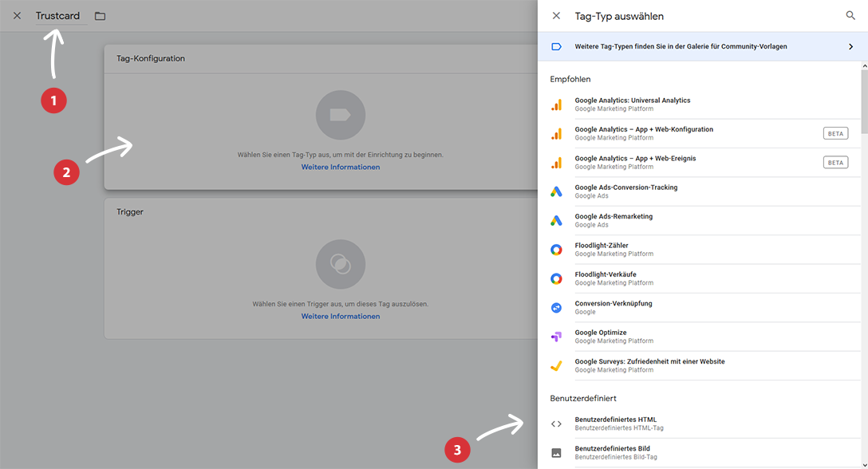Choose 'Benutzerdefiniertes Bild' text
This screenshot has height=469, width=868.
point(612,448)
